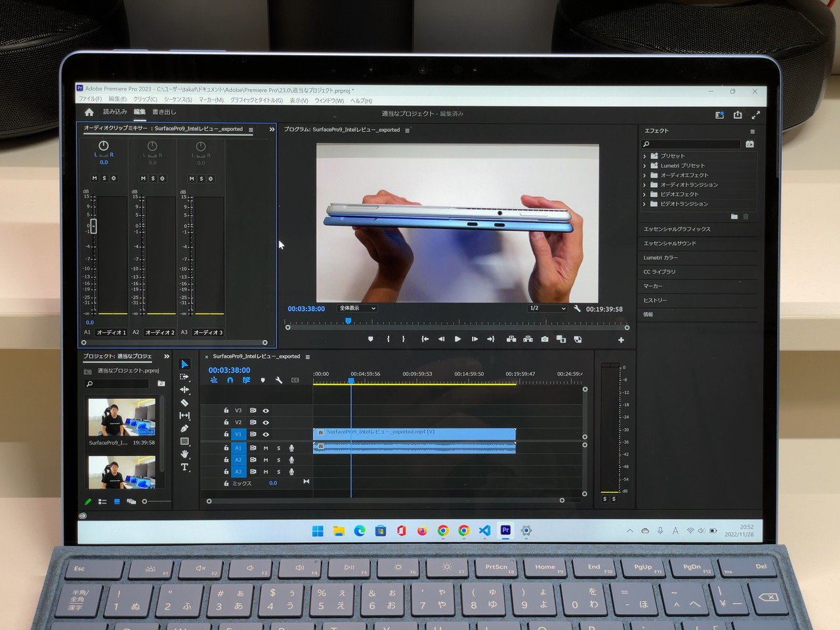Open the Home screen icon
Viewport: 840px width, 630px height.
coord(89,112)
